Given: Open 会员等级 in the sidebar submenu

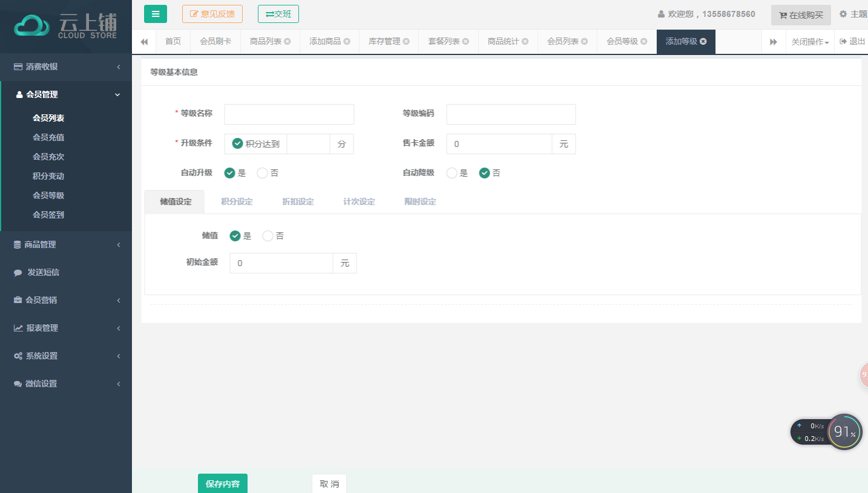Looking at the screenshot, I should click(48, 195).
